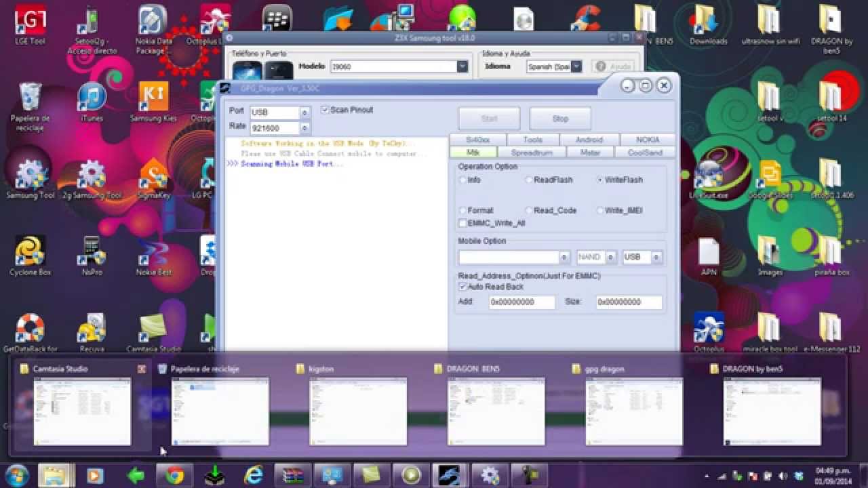The image size is (868, 488).
Task: Open the 2g Samsung Tool shortcut
Action: coord(92,179)
